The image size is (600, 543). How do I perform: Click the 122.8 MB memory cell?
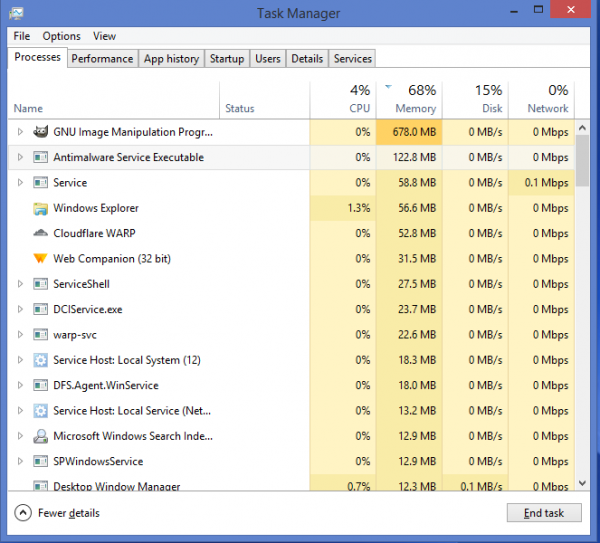[x=409, y=157]
